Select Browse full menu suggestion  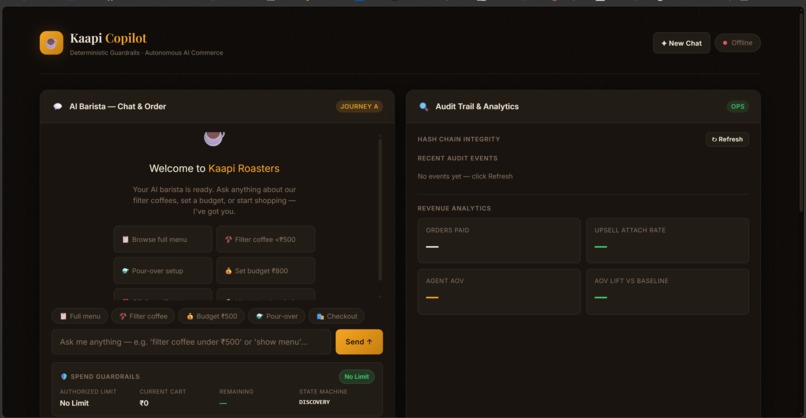coord(162,239)
